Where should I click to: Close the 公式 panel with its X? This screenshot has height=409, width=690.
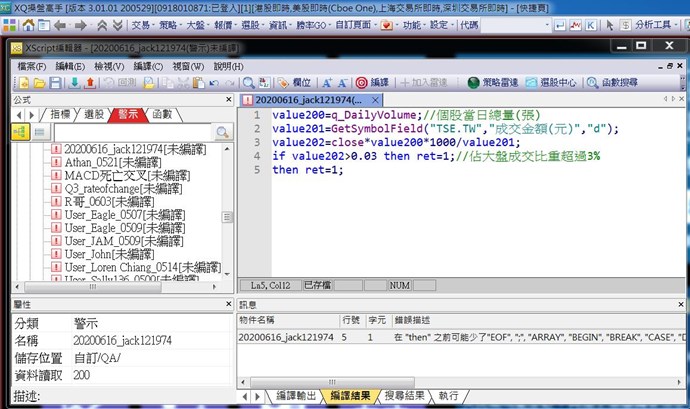coord(227,101)
